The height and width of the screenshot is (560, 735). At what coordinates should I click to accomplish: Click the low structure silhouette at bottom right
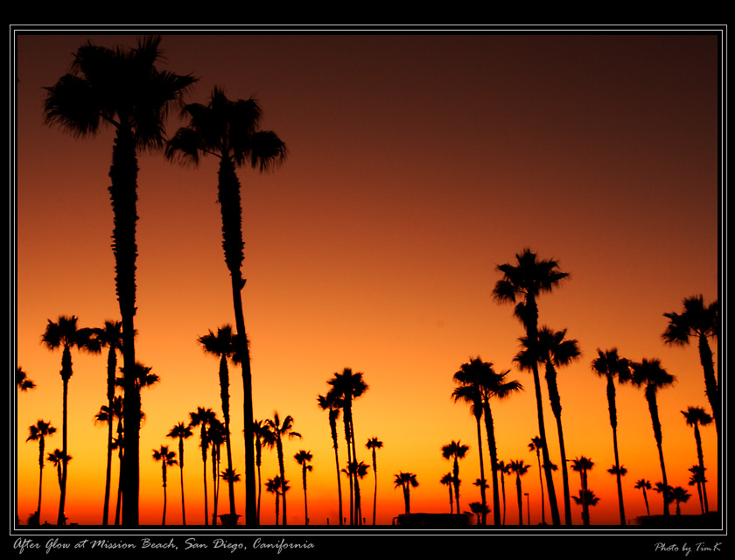point(674,519)
